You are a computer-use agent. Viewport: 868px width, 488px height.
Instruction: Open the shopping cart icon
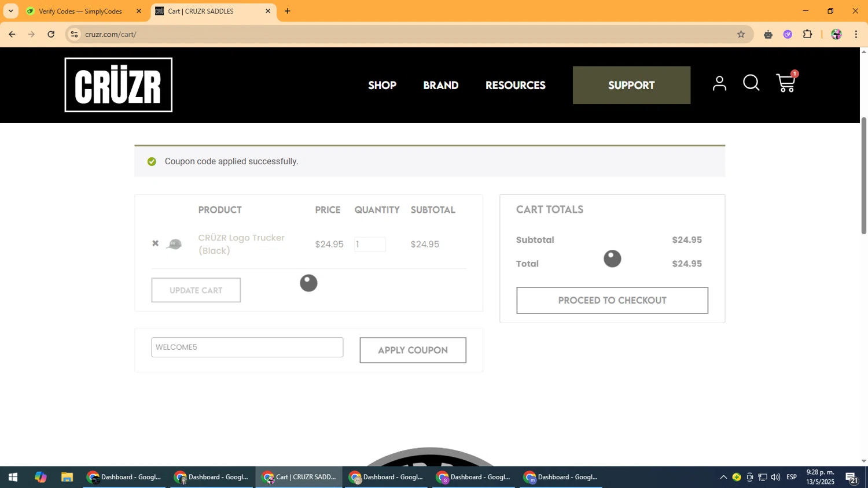click(x=786, y=83)
